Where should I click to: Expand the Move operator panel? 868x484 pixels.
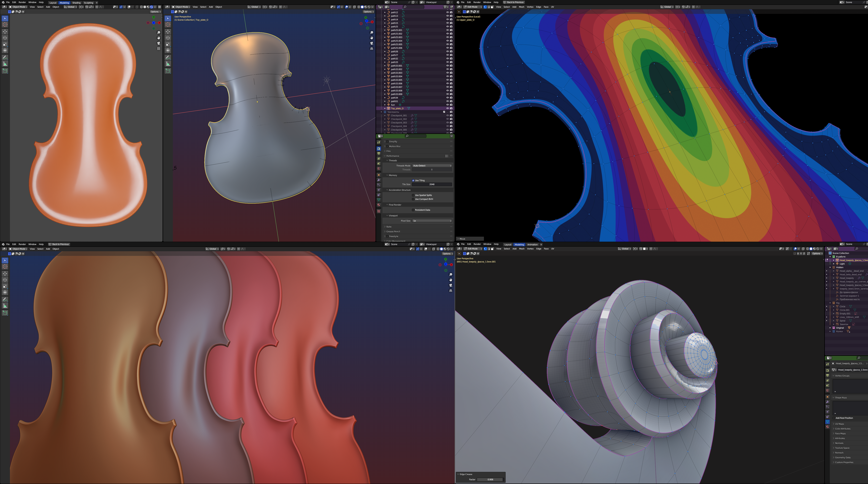click(462, 239)
